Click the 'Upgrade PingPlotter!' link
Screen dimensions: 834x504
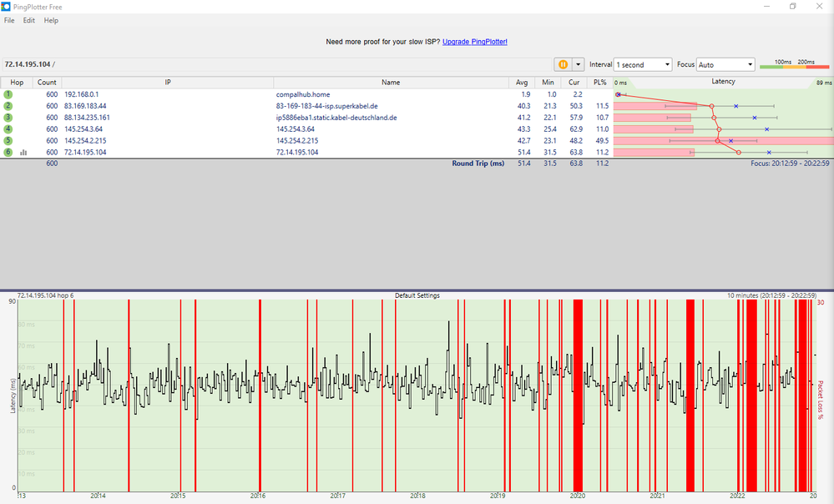474,42
